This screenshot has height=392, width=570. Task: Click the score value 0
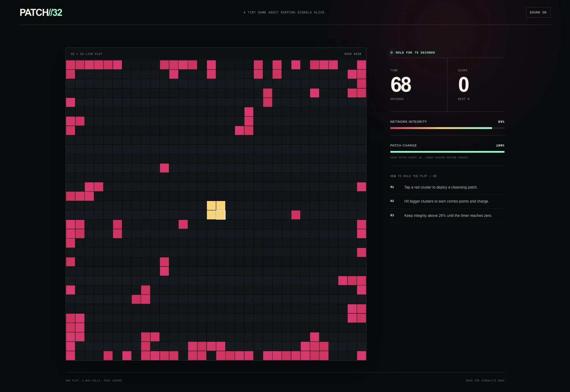[x=463, y=84]
